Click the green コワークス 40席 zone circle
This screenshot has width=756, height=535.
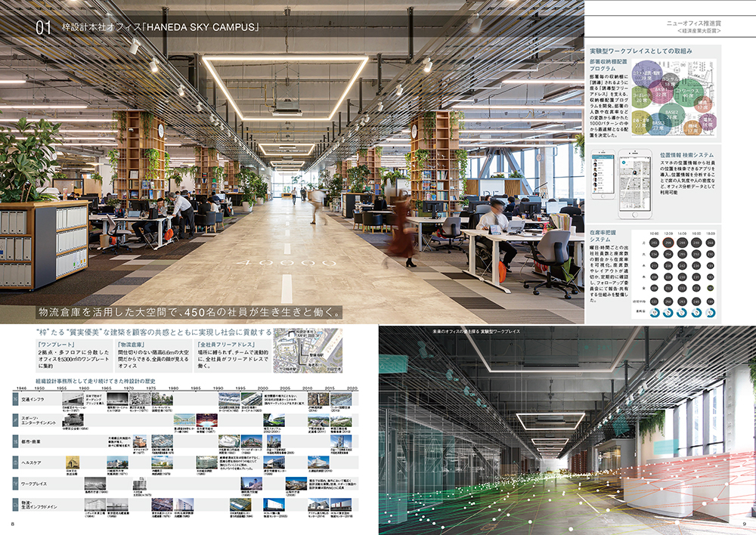tap(687, 93)
